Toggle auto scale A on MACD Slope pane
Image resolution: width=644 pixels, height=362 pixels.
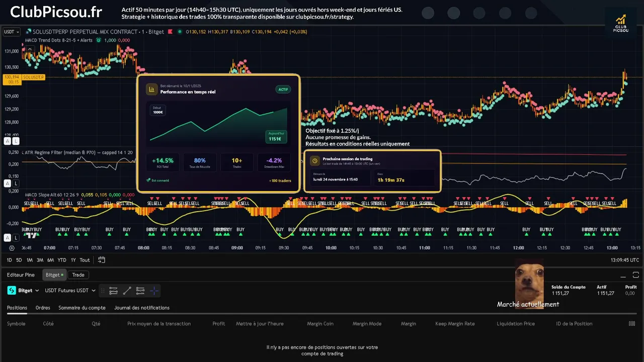click(x=8, y=238)
